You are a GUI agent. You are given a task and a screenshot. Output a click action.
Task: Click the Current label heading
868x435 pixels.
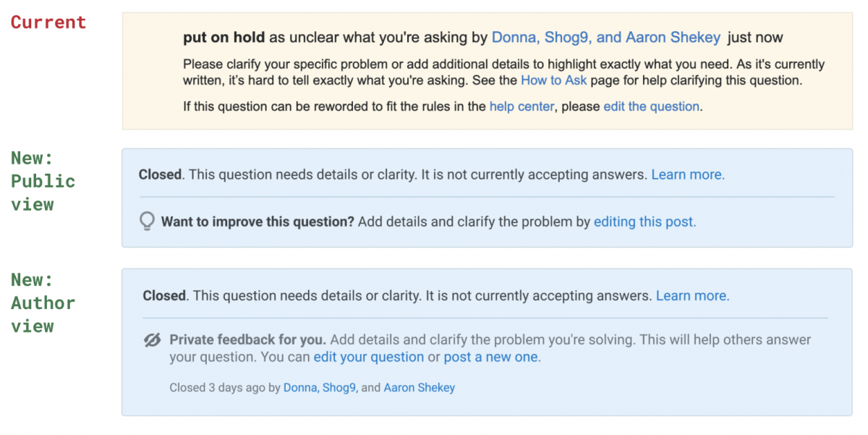48,22
